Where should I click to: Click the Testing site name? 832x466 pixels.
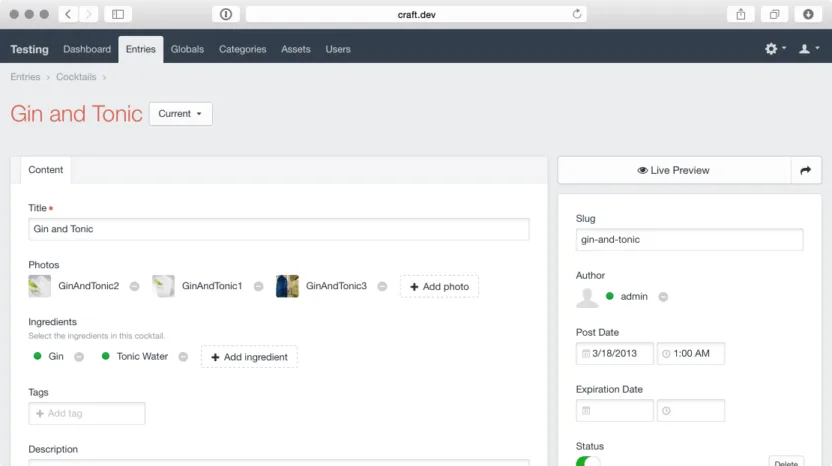[29, 49]
